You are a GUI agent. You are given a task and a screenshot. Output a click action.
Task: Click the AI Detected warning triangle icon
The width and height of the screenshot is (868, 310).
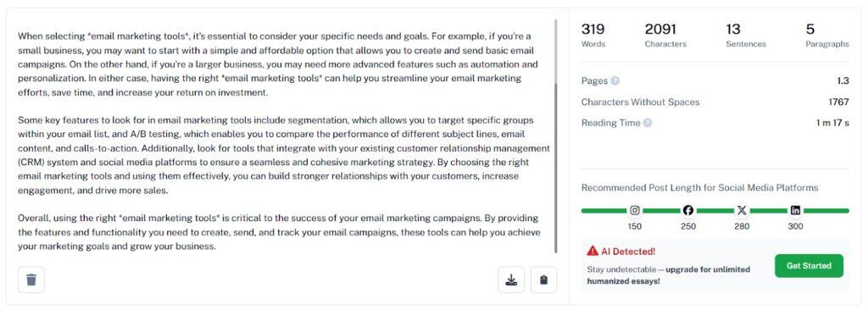(x=593, y=251)
